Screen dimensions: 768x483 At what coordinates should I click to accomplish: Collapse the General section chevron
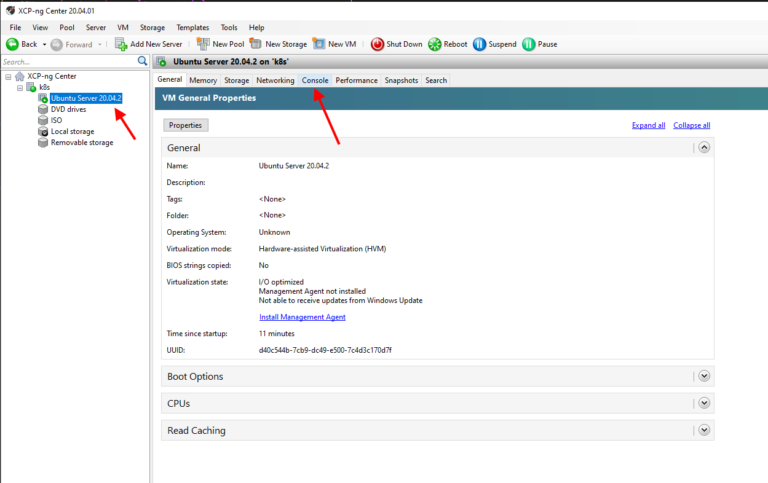tap(704, 147)
